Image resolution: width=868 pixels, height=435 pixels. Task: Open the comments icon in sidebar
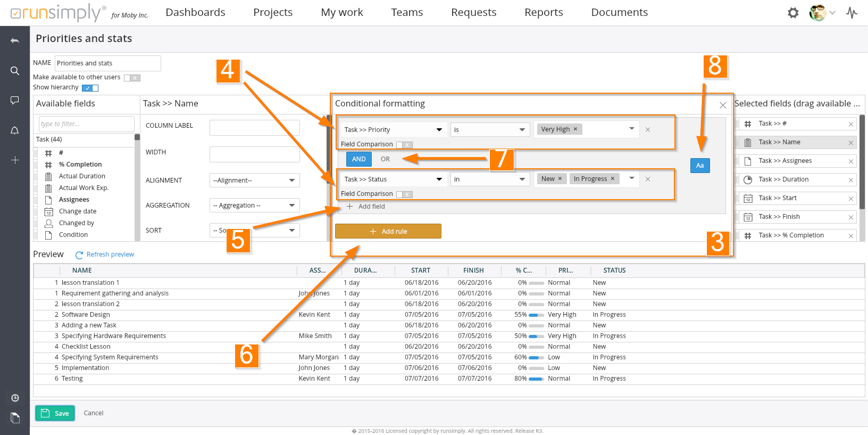click(15, 101)
